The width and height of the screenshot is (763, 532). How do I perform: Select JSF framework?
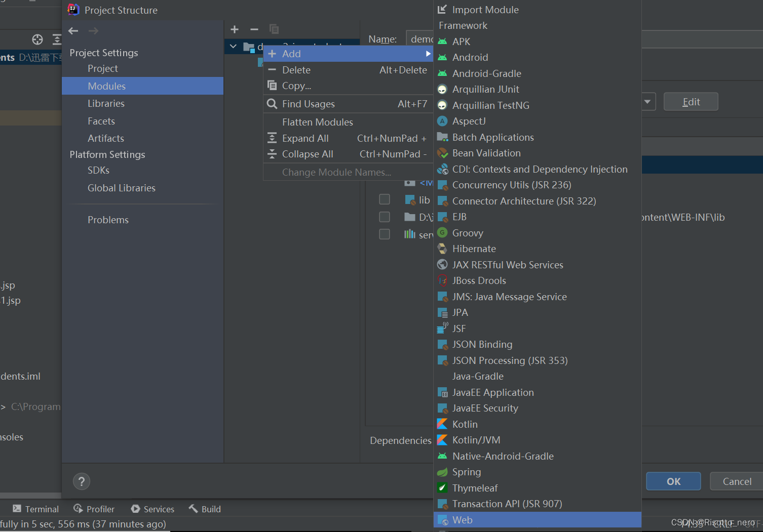tap(538, 329)
